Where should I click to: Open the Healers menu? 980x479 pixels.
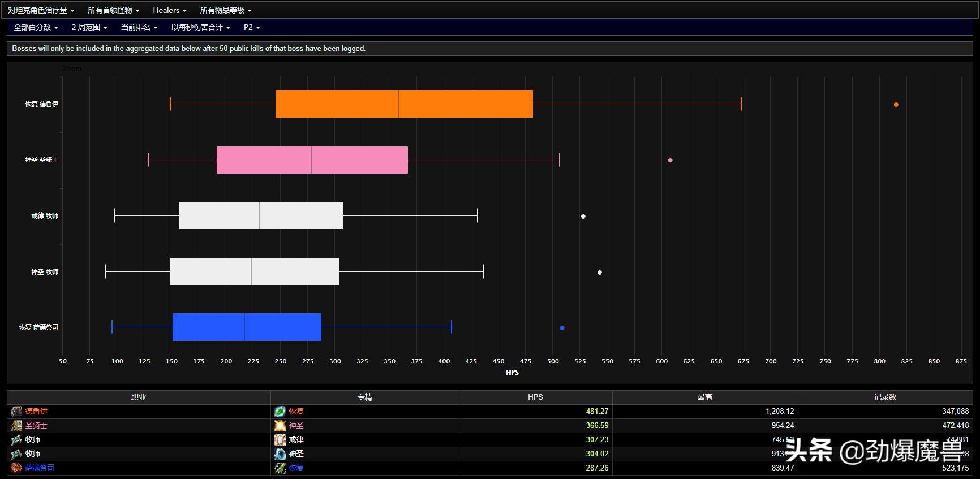(169, 10)
